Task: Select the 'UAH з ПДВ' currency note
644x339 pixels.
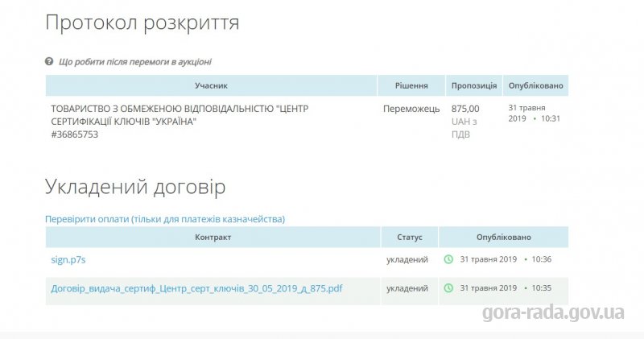Action: click(x=464, y=128)
